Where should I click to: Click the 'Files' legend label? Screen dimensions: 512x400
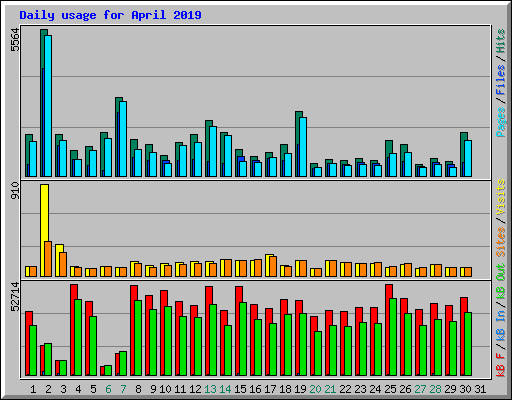501,80
